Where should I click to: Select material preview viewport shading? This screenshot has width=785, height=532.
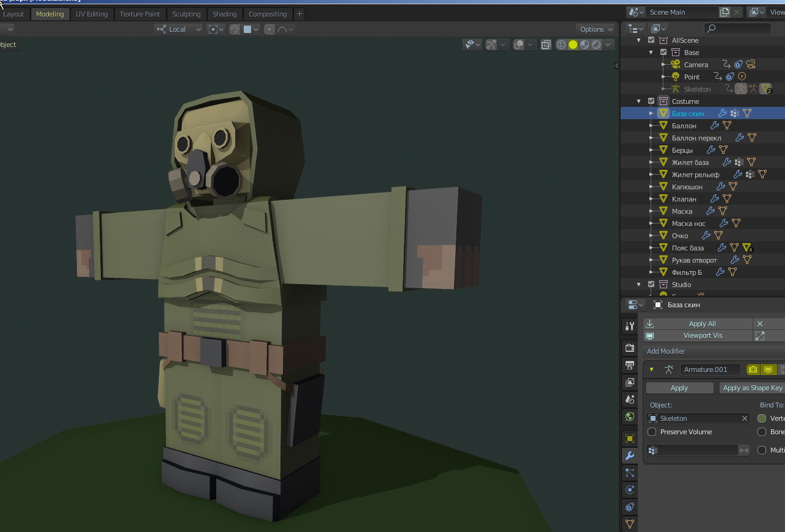(585, 45)
